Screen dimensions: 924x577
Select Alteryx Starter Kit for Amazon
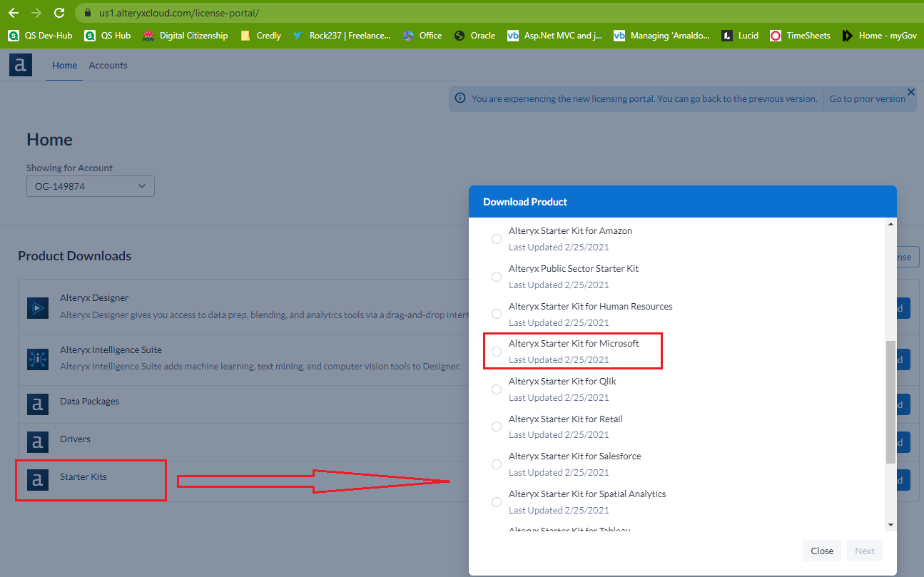[497, 239]
